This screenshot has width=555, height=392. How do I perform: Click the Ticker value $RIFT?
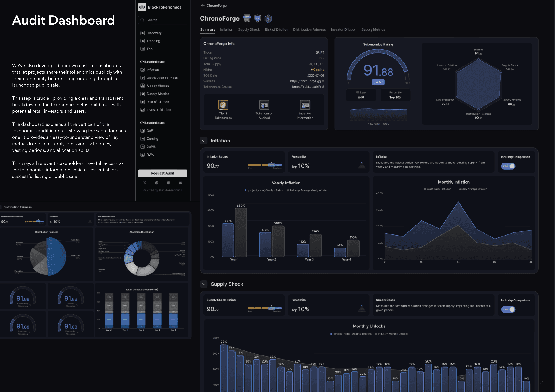(320, 52)
